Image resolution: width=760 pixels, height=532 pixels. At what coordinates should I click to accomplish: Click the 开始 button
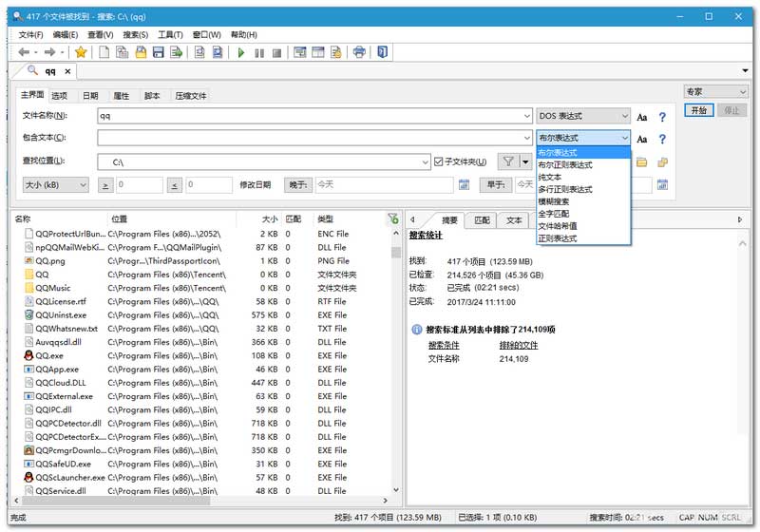[699, 110]
